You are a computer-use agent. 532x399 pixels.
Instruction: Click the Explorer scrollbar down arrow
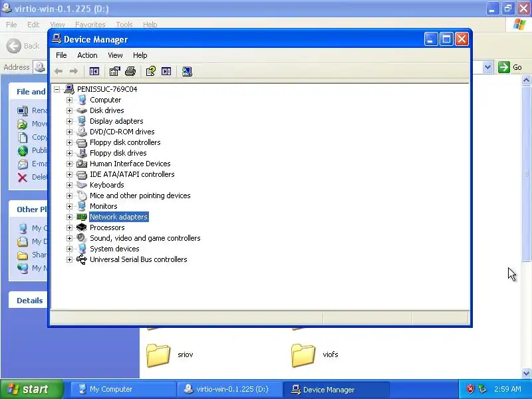(526, 374)
